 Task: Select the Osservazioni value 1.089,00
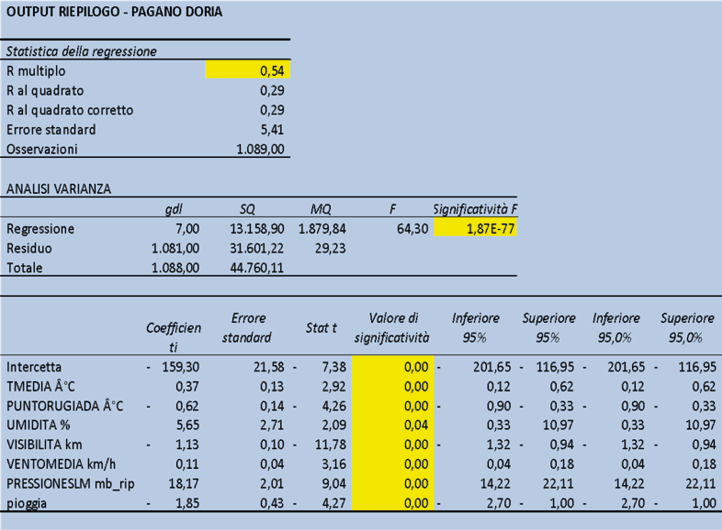click(260, 149)
